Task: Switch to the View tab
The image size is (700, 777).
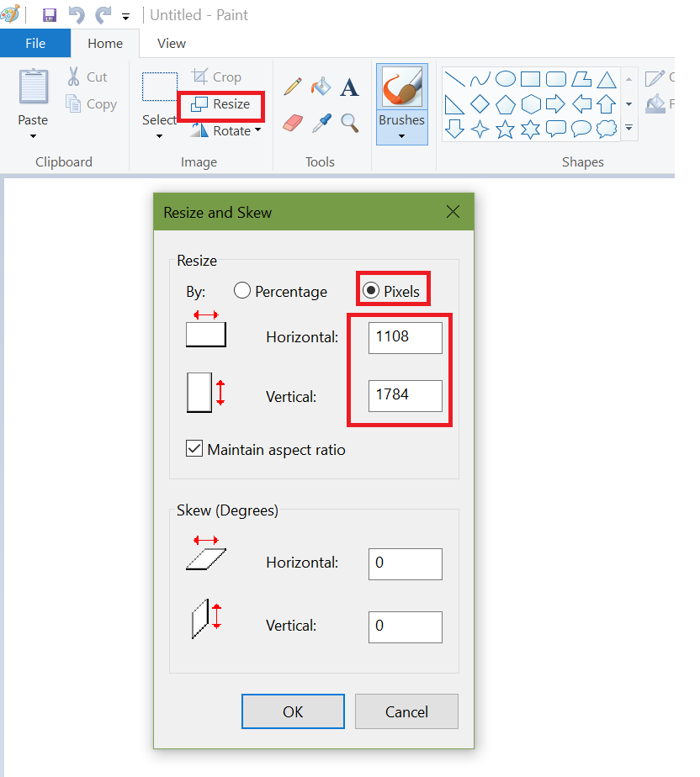Action: click(x=172, y=43)
